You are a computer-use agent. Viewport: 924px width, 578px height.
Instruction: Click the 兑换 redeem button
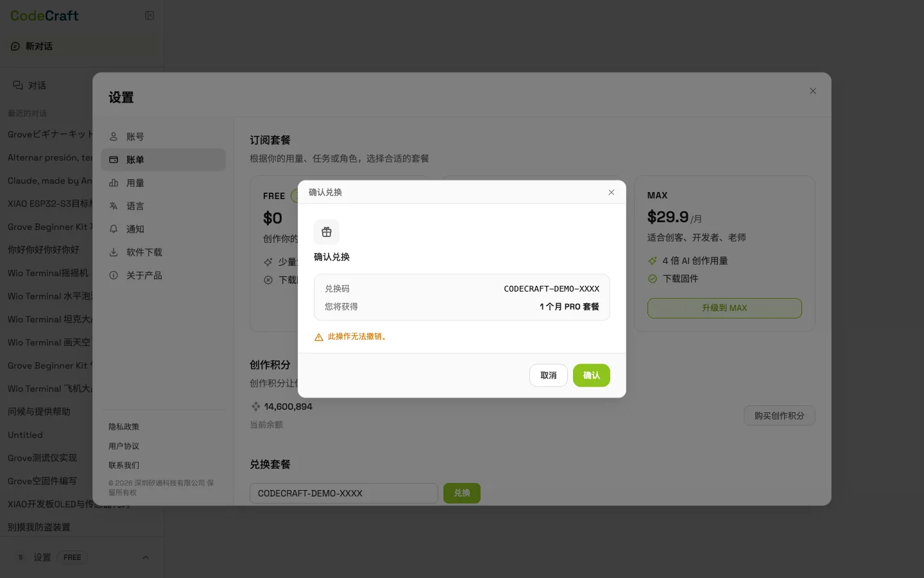pos(462,493)
